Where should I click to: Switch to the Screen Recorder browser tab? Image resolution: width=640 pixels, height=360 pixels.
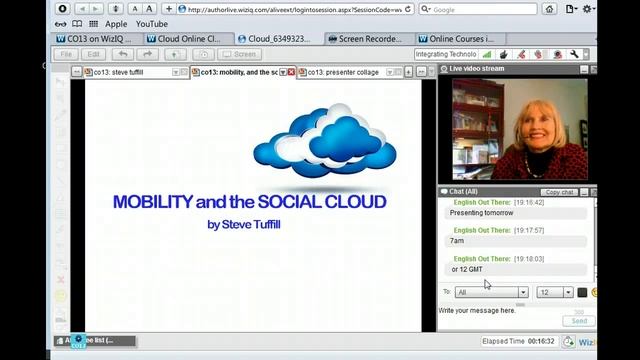click(x=370, y=39)
